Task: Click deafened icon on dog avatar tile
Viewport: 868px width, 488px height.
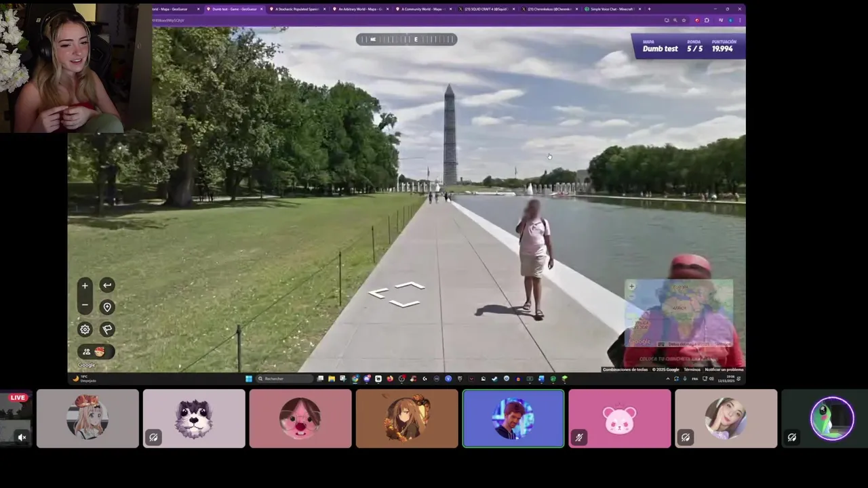Action: coord(153,437)
